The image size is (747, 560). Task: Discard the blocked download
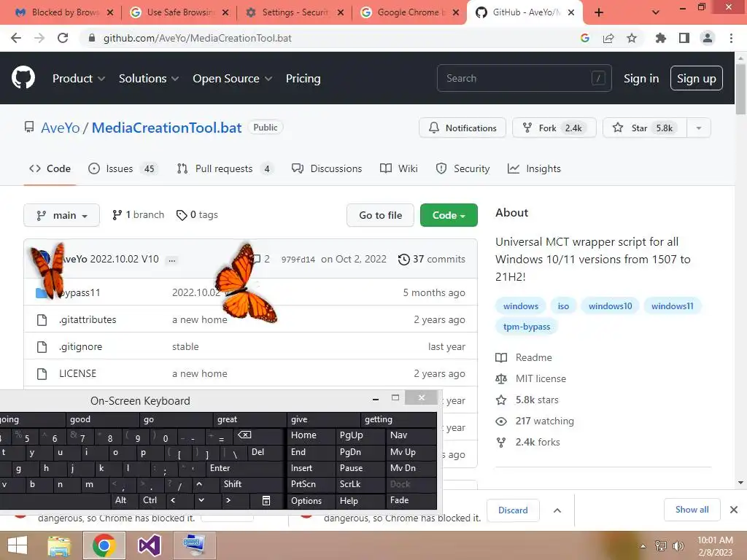click(513, 510)
